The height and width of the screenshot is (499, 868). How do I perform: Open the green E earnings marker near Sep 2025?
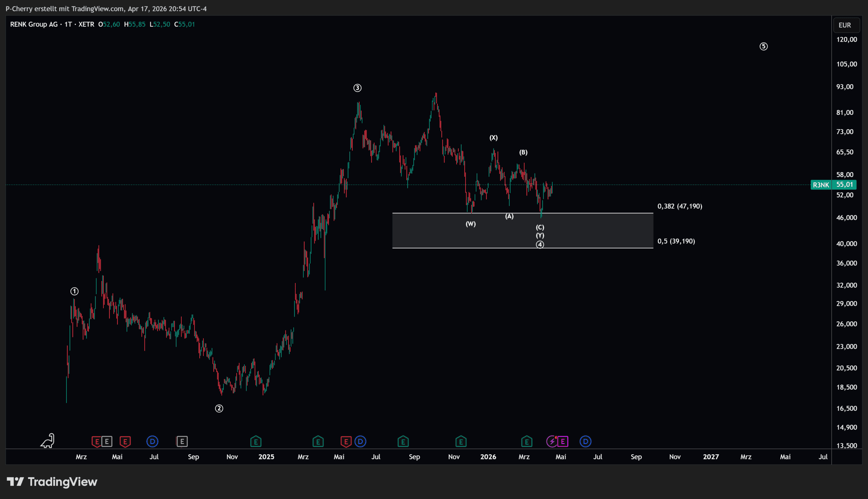click(403, 441)
